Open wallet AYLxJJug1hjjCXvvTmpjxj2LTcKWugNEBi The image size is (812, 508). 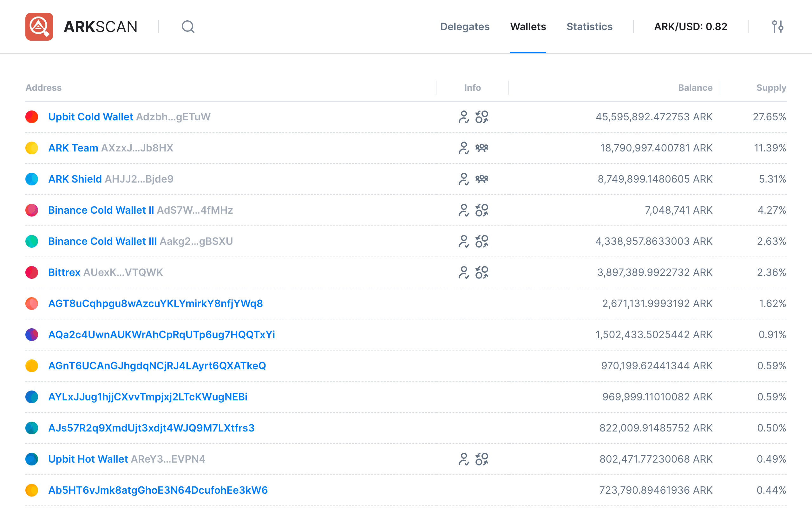[147, 397]
